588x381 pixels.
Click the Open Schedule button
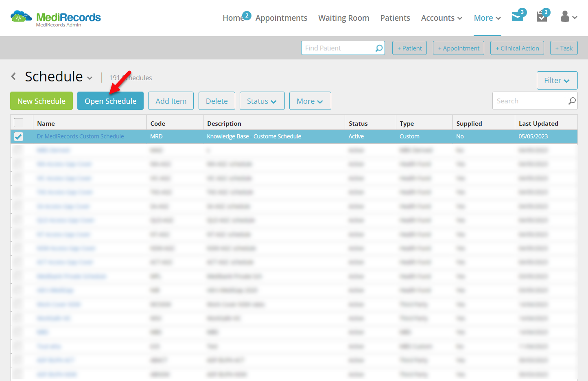point(110,101)
